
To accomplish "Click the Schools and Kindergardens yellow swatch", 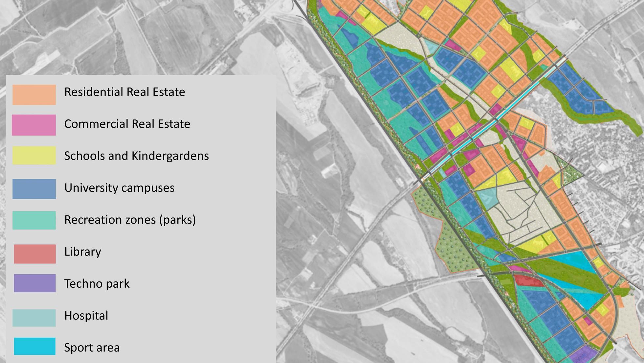I will coord(34,155).
